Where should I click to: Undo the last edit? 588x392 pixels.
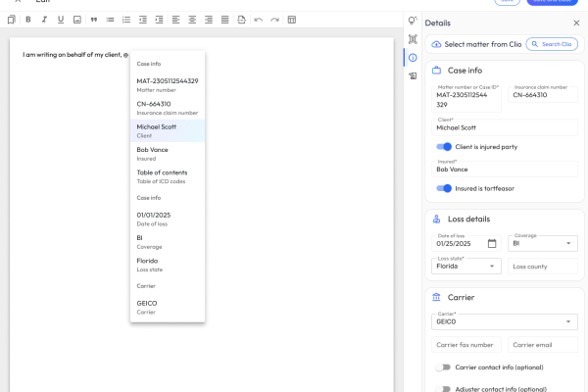click(x=259, y=20)
